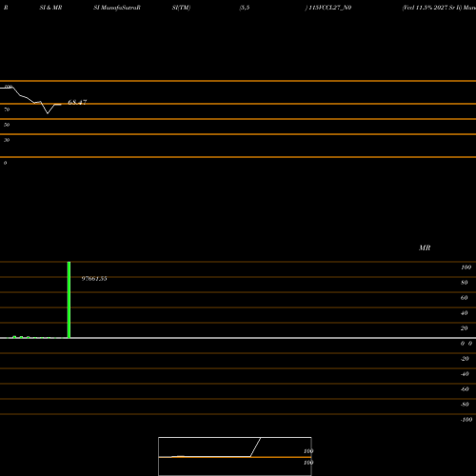Click the MR panel title label
Viewport: 476px width, 476px height.
[x=425, y=248]
